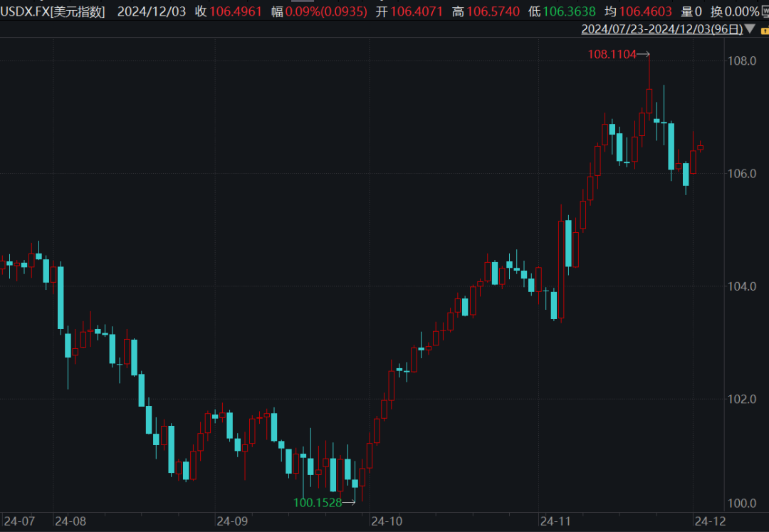Click the candlestick at the 100.1528 low

pyautogui.click(x=355, y=483)
